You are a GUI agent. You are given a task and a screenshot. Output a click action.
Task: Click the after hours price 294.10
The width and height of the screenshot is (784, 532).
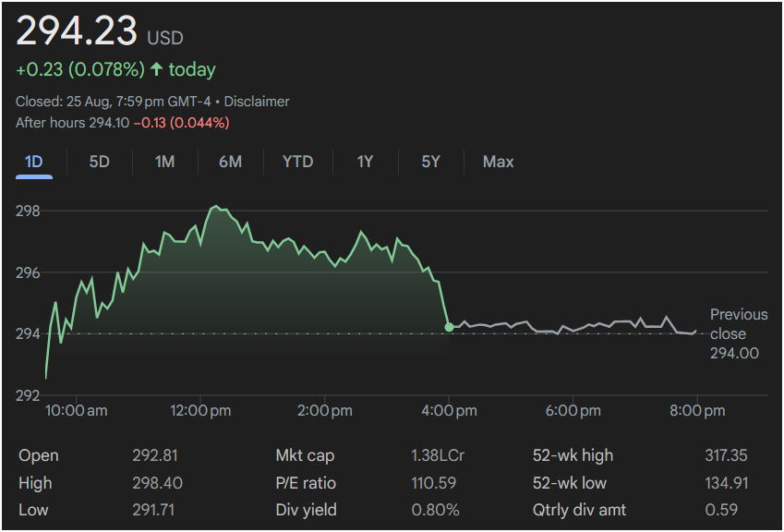coord(110,122)
